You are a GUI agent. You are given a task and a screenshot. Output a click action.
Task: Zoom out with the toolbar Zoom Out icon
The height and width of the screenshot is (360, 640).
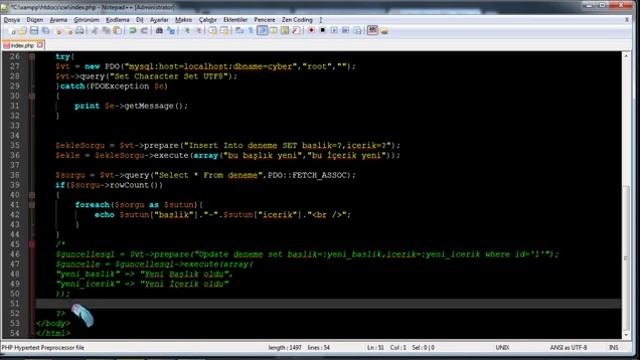click(198, 31)
